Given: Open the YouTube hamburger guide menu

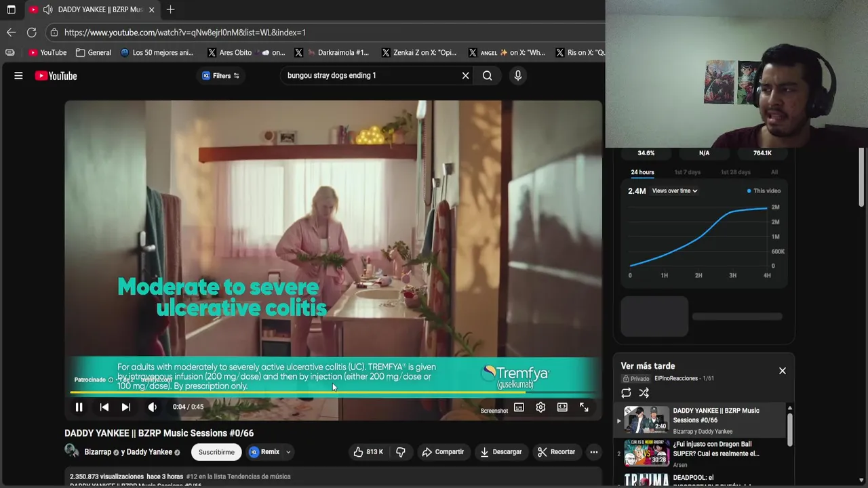Looking at the screenshot, I should point(18,76).
